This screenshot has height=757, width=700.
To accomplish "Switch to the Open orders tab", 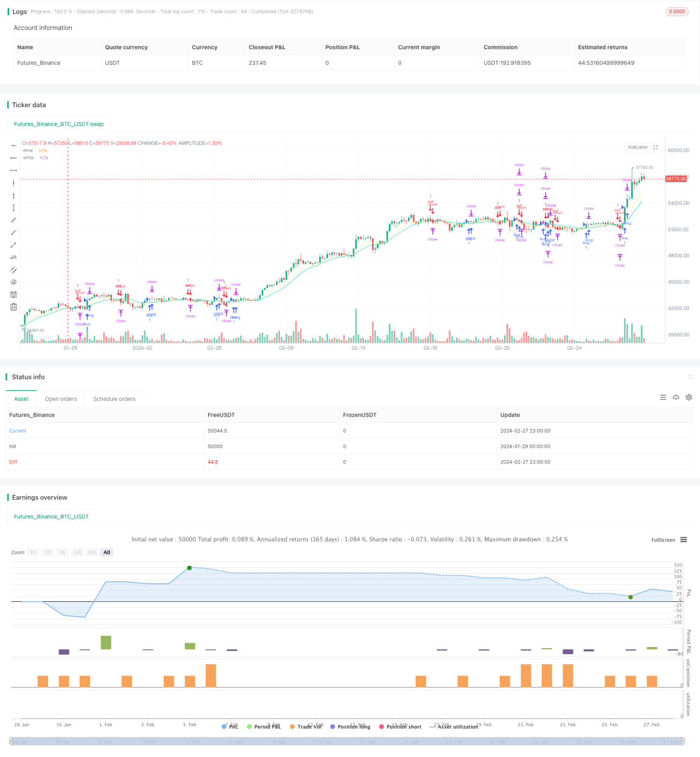I will point(61,399).
